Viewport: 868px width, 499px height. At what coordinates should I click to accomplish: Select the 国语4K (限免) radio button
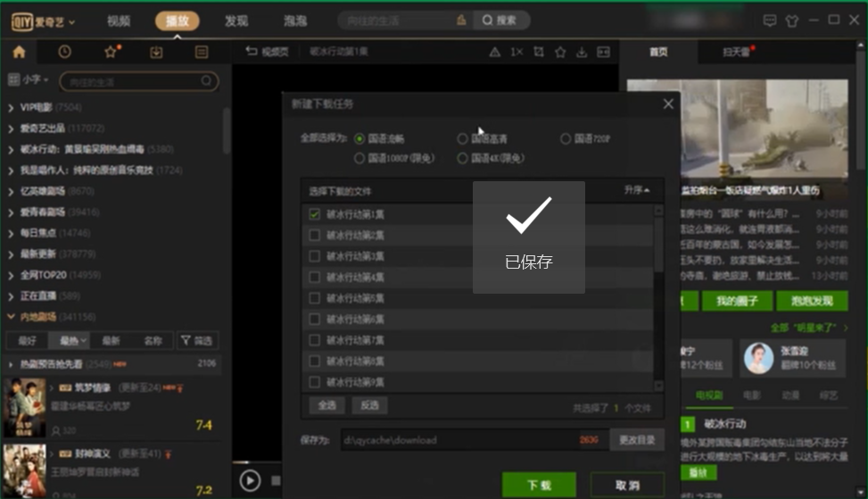tap(462, 158)
